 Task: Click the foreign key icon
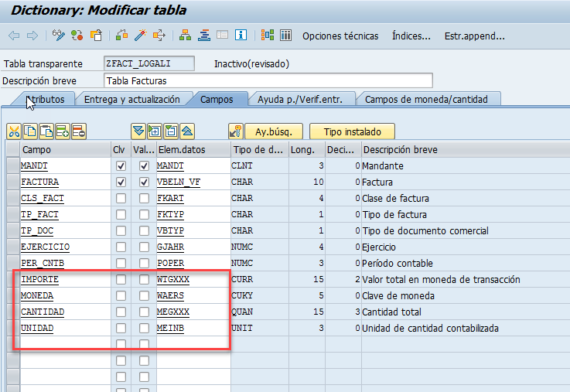tap(236, 131)
